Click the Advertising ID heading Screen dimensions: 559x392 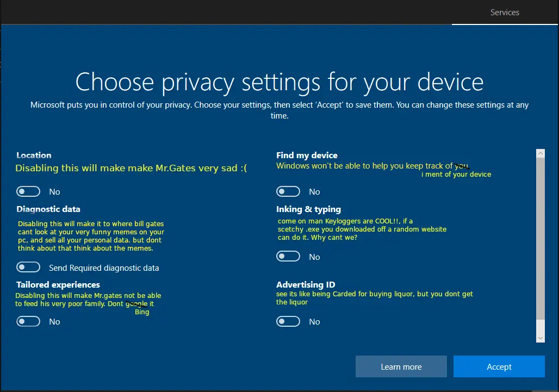click(306, 285)
